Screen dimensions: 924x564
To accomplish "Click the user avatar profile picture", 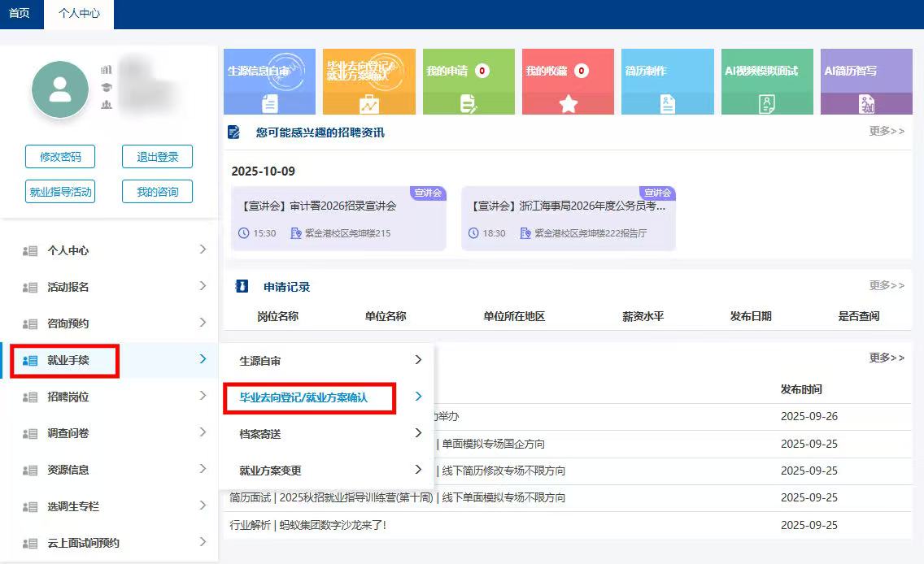I will pos(60,90).
